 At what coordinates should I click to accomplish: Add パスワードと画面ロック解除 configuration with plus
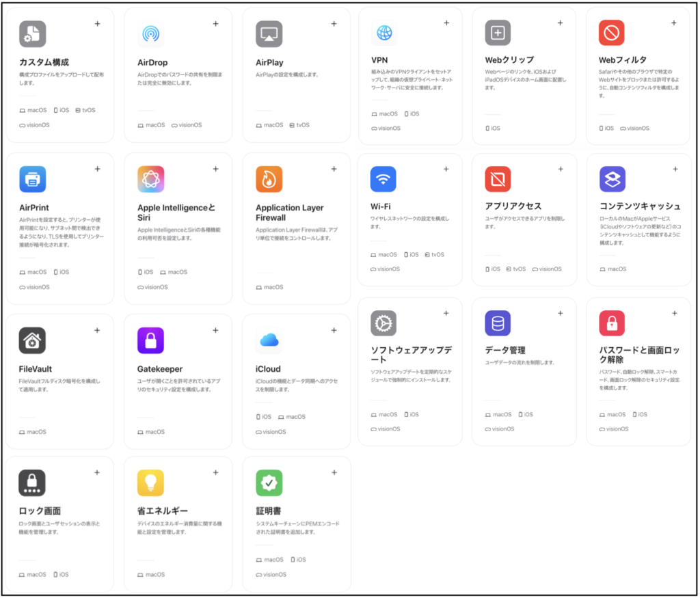click(675, 313)
